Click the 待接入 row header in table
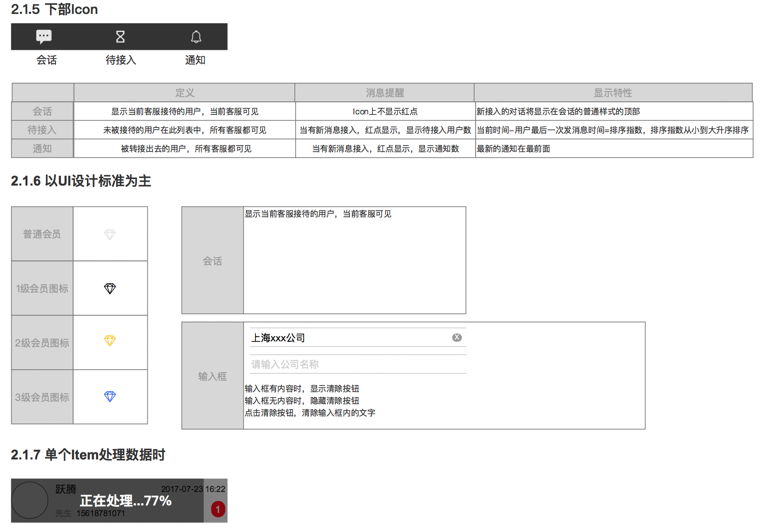This screenshot has height=532, width=782. (42, 130)
